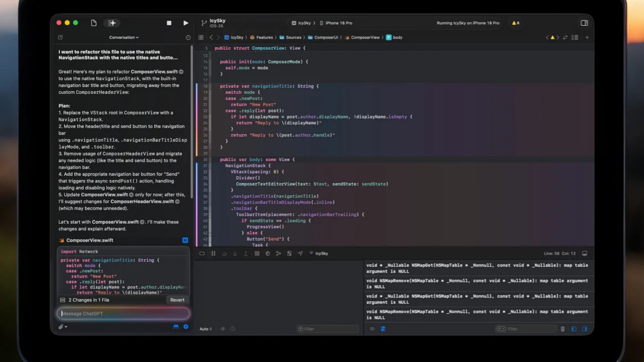
Task: Pause program execution in debug bar
Action: coord(213,254)
